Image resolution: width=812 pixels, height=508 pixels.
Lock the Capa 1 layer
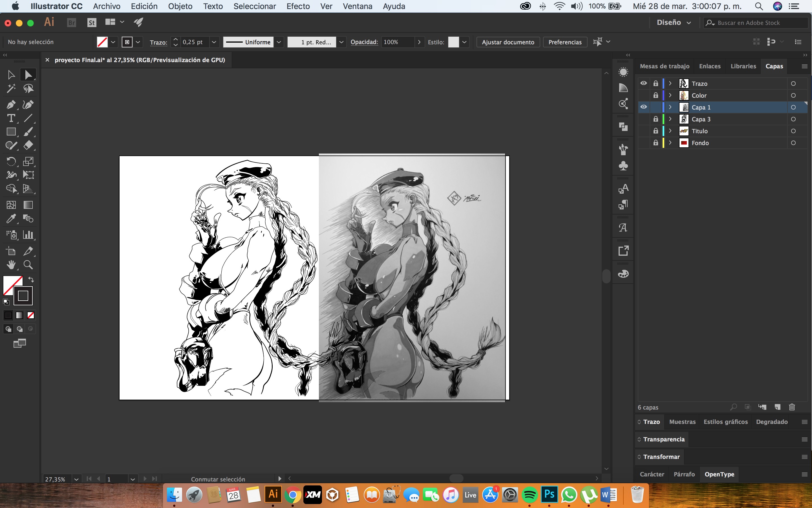point(656,107)
